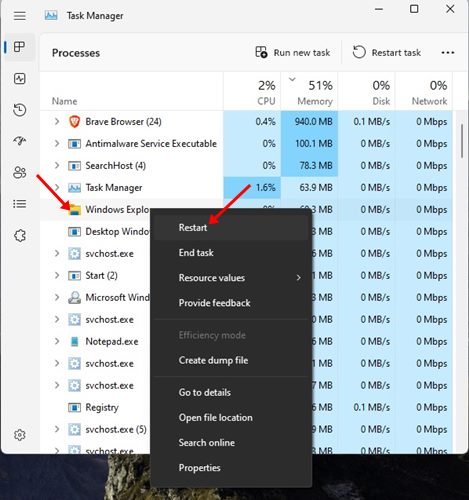
Task: Select the Registry process name
Action: tap(102, 407)
